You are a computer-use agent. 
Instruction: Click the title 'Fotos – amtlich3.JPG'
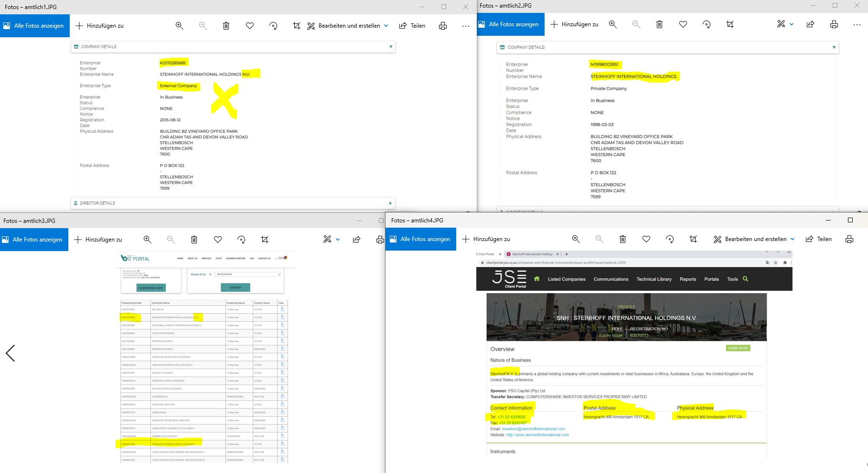pyautogui.click(x=29, y=221)
